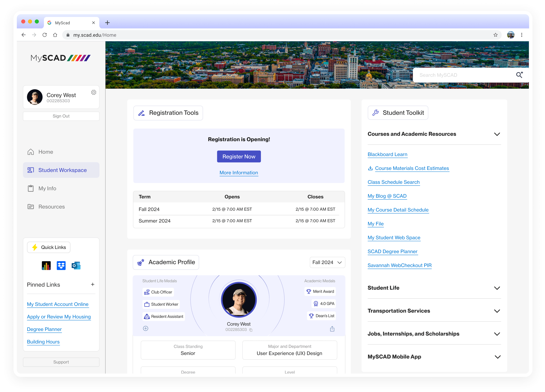Open the Blackboard Learn link
The height and width of the screenshot is (392, 545).
[x=387, y=154]
